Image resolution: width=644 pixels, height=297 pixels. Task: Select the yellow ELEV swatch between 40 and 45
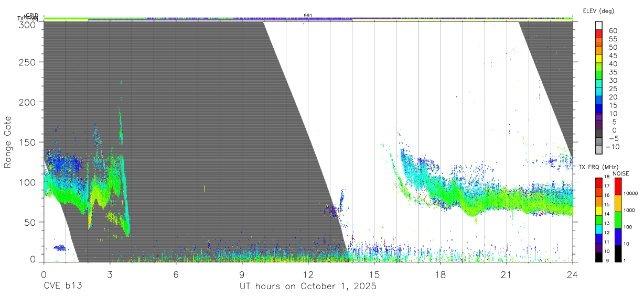(x=599, y=59)
